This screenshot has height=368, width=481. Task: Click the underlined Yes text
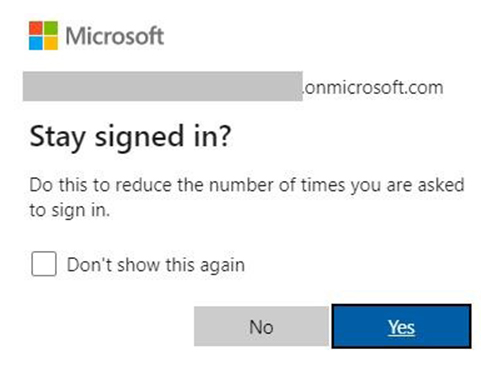tap(401, 327)
